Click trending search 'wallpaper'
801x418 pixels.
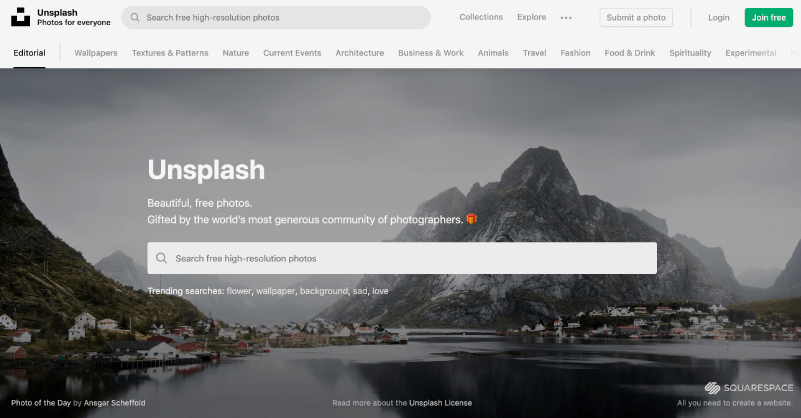pos(275,291)
